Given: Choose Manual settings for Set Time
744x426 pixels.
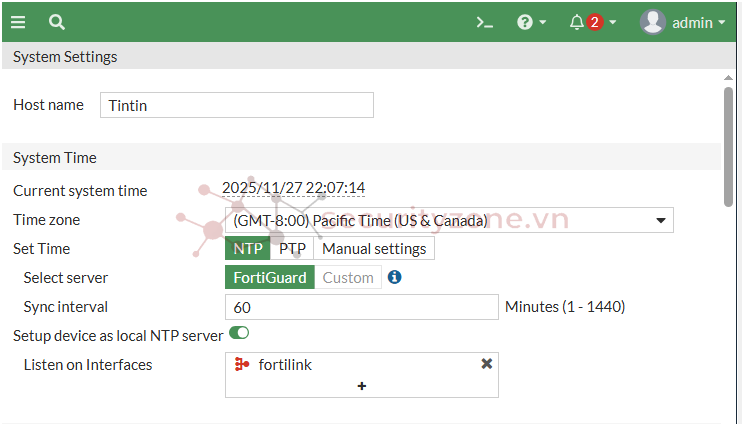Looking at the screenshot, I should click(x=374, y=249).
